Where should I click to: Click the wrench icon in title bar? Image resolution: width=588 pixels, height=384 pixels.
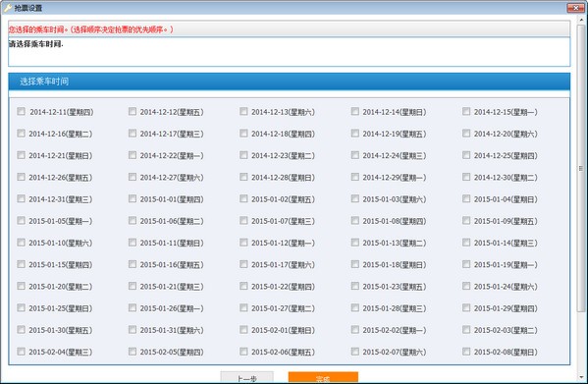point(7,8)
